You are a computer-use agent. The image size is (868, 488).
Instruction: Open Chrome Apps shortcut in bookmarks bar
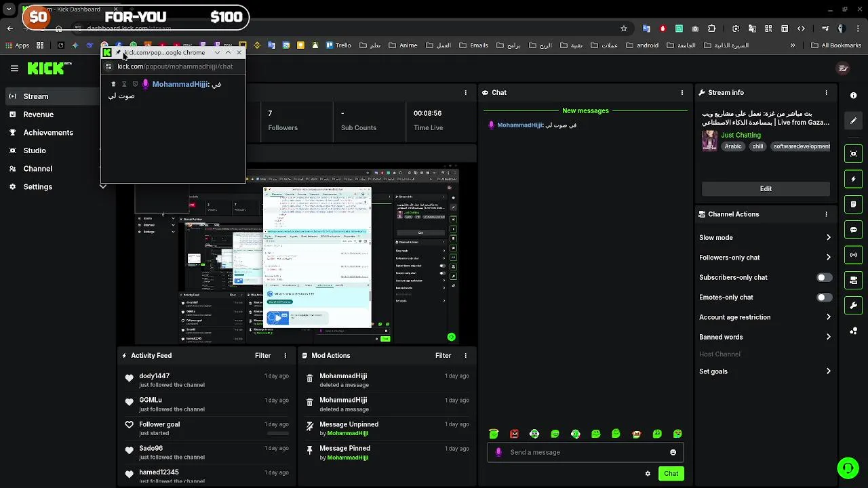point(18,45)
